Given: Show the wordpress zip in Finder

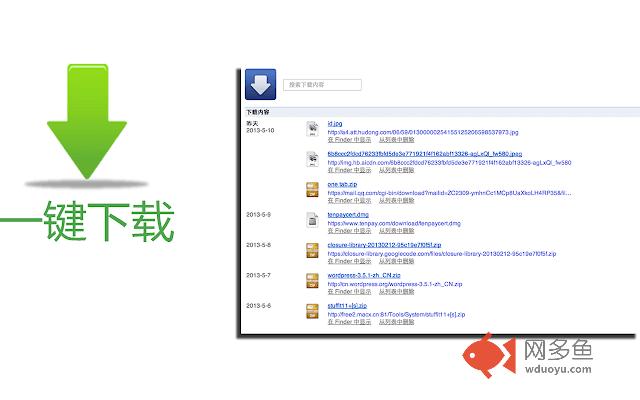Looking at the screenshot, I should tap(349, 291).
